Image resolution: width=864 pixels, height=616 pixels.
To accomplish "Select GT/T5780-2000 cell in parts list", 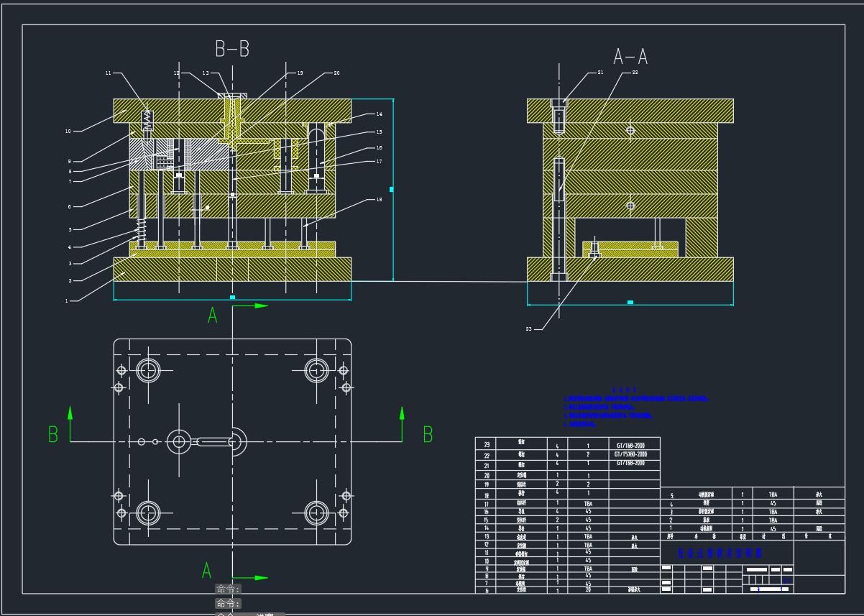I will coord(630,454).
